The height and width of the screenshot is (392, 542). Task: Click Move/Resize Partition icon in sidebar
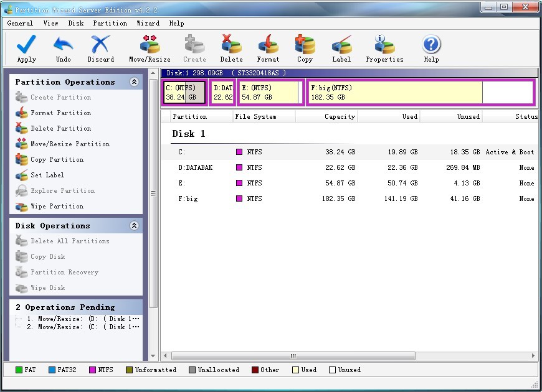(21, 144)
